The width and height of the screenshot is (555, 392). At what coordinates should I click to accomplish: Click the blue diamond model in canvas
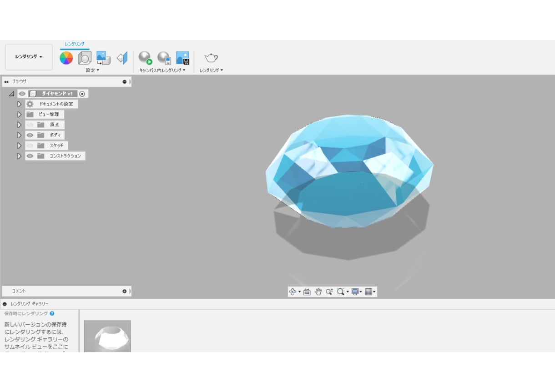click(349, 171)
